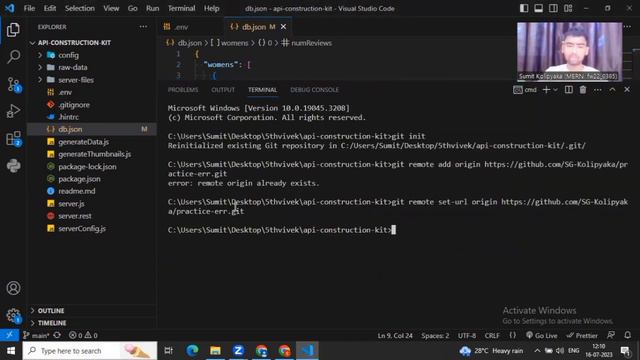Open the View menu
This screenshot has width=640, height=360.
pyautogui.click(x=111, y=8)
